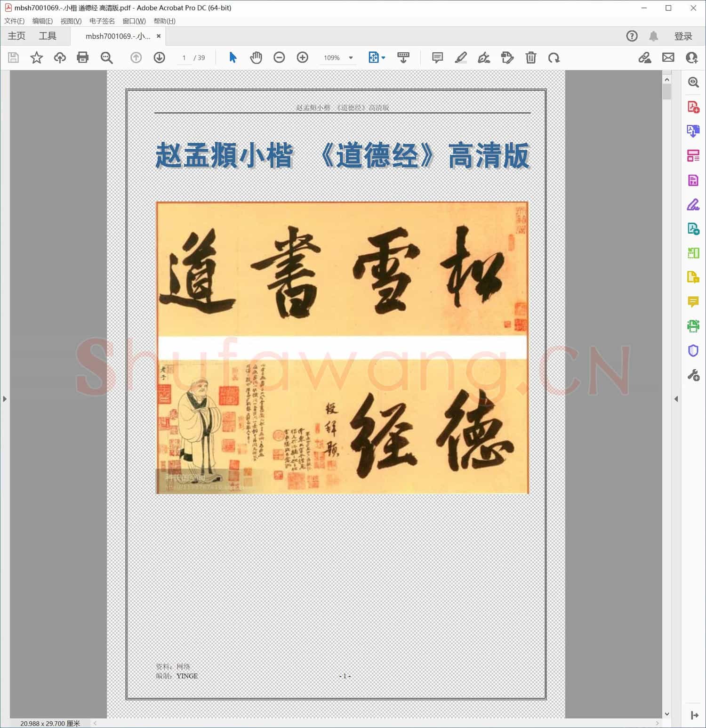Open the Create PDF tool in right pane
Viewport: 706px width, 728px height.
[693, 107]
